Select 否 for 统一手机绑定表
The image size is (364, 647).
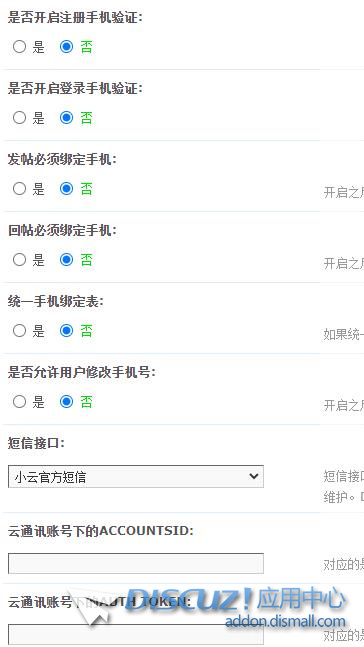(66, 331)
